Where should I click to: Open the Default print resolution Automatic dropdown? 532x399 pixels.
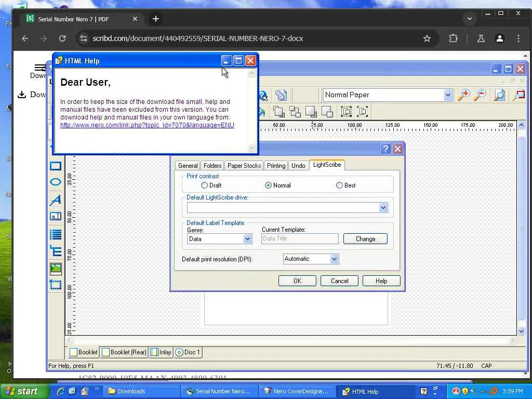pos(334,259)
